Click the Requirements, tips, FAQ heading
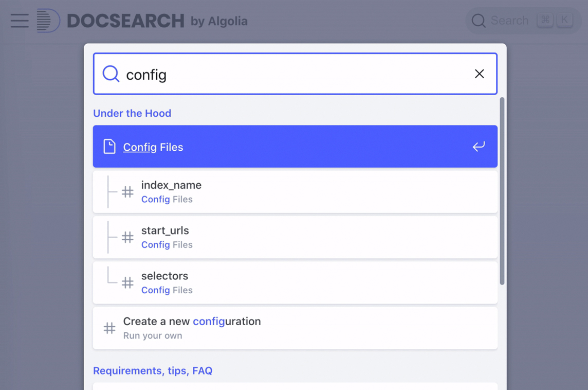This screenshot has height=390, width=588. click(x=153, y=371)
